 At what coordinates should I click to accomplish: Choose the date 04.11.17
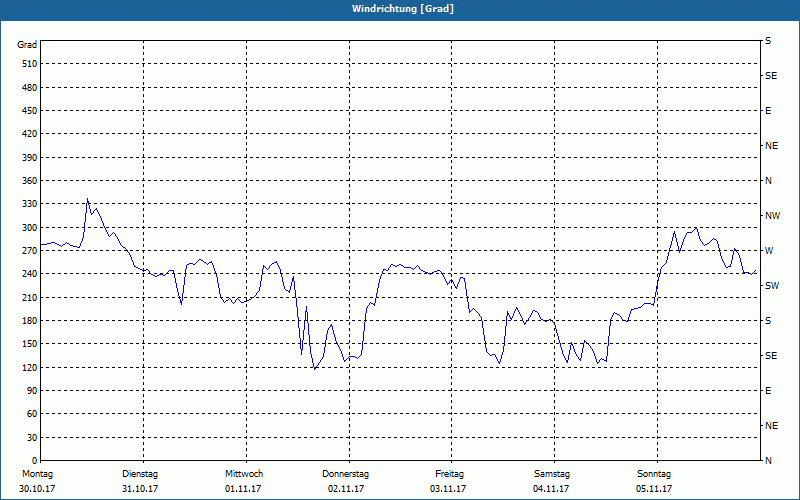pyautogui.click(x=551, y=489)
